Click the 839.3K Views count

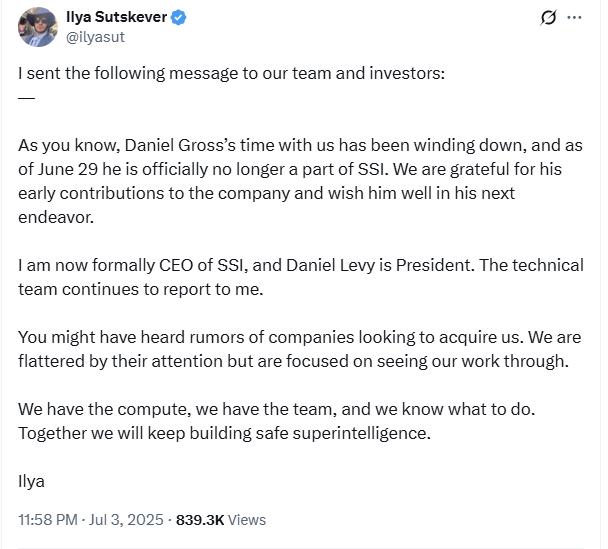[x=200, y=520]
